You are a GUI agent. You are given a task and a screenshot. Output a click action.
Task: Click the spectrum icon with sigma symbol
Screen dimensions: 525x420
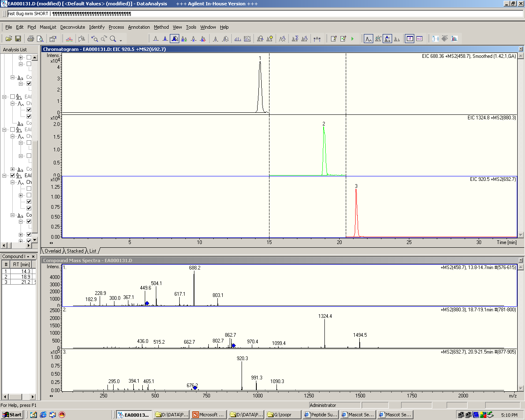click(295, 39)
